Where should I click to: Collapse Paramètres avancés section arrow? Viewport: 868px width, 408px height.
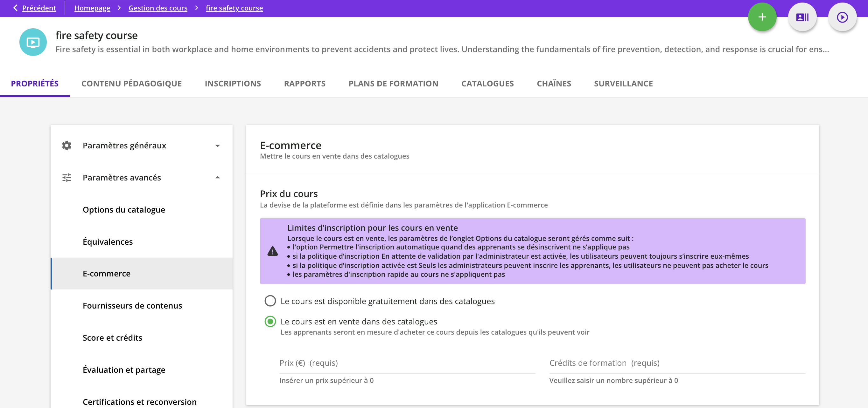[217, 177]
